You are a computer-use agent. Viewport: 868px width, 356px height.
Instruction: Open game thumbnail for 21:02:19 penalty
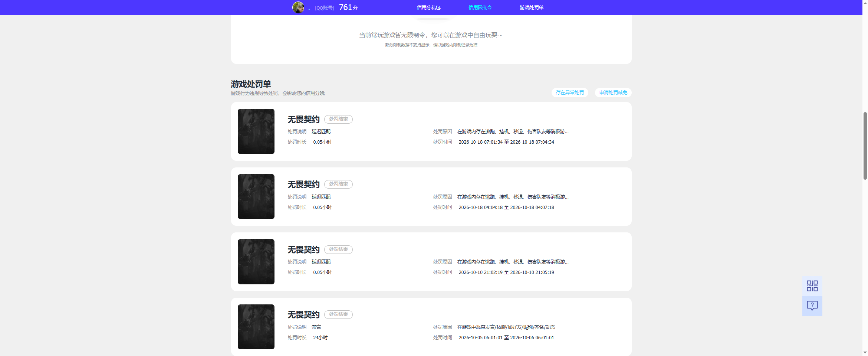(x=256, y=262)
